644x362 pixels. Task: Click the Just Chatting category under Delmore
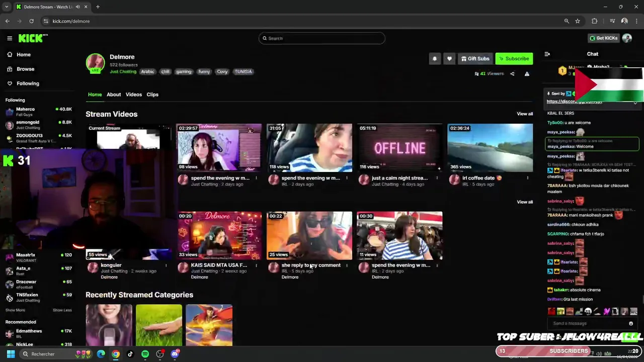[x=123, y=71]
